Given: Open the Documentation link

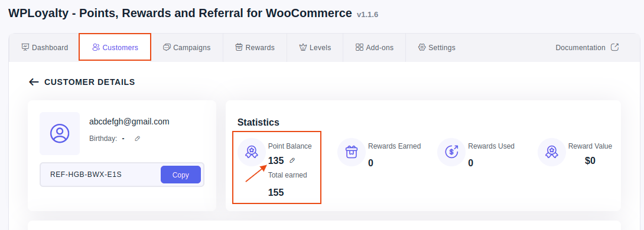Looking at the screenshot, I should [587, 48].
